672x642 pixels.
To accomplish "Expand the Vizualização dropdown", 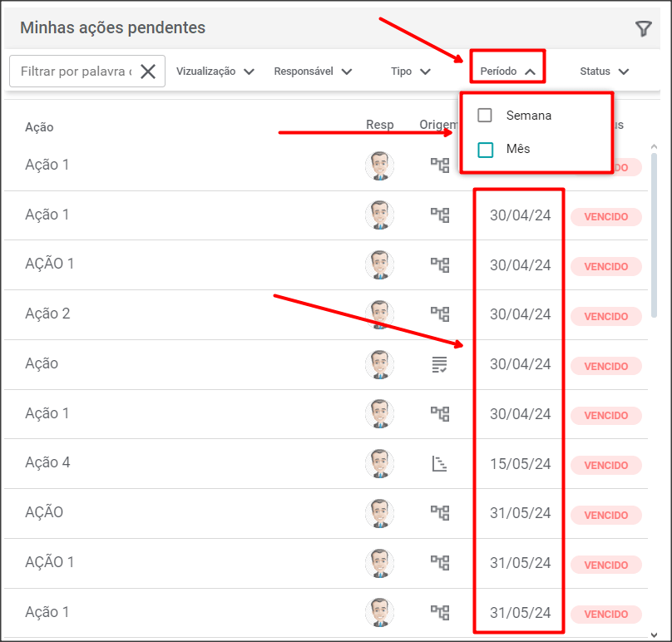I will coord(215,72).
